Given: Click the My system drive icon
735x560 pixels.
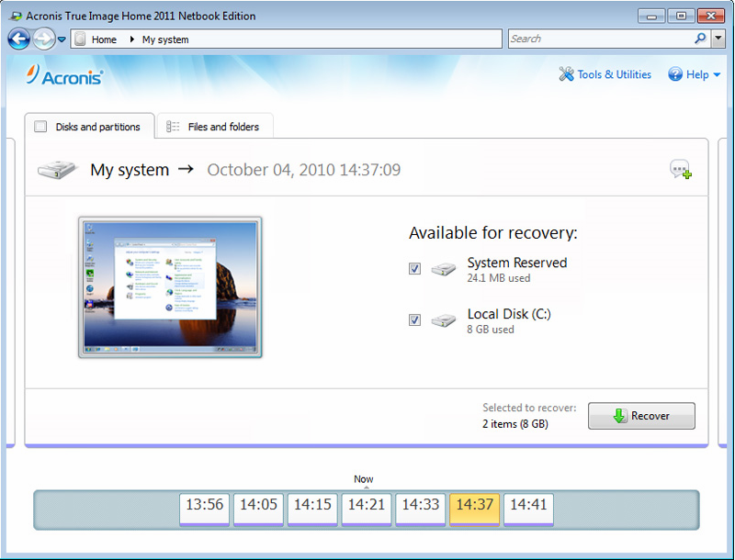Looking at the screenshot, I should (57, 170).
